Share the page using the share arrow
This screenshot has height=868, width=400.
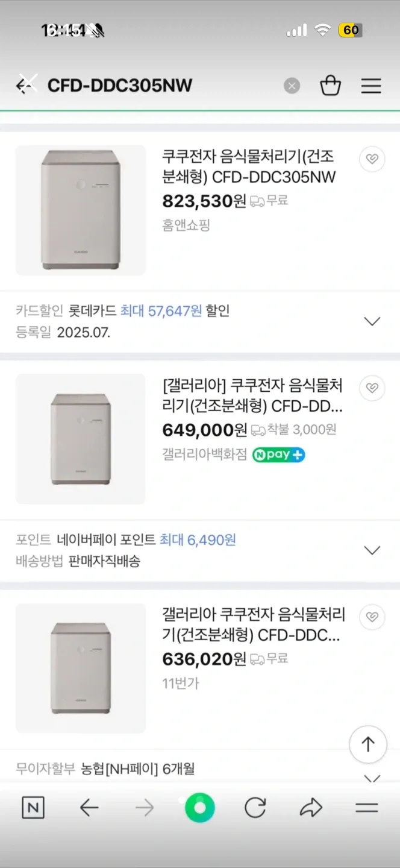(x=311, y=808)
